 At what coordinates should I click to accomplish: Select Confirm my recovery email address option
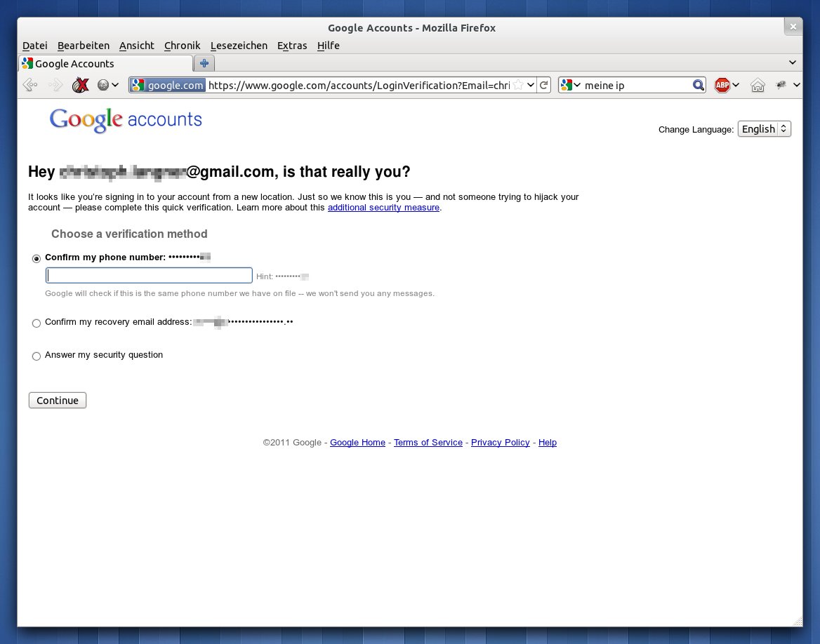37,323
